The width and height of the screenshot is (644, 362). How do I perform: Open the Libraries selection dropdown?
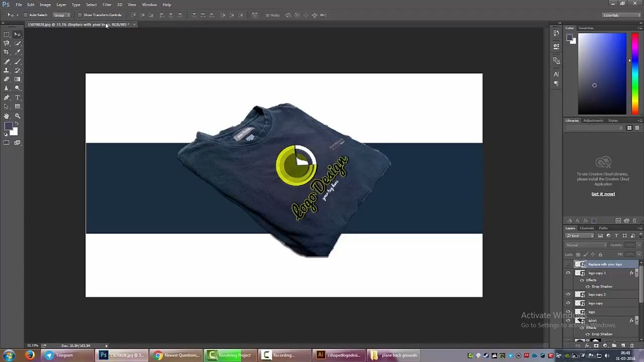pos(594,128)
